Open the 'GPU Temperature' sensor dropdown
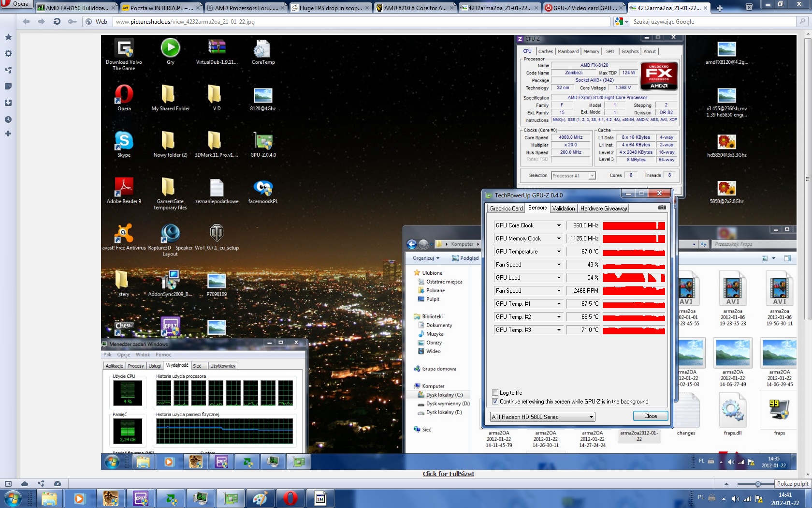The height and width of the screenshot is (508, 812). (x=559, y=251)
